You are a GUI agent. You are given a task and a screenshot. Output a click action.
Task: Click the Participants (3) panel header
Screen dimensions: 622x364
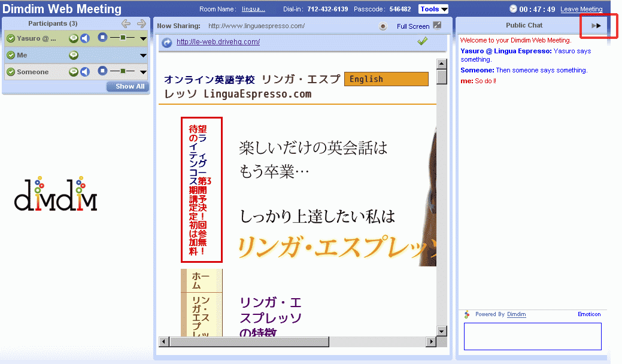[x=53, y=23]
